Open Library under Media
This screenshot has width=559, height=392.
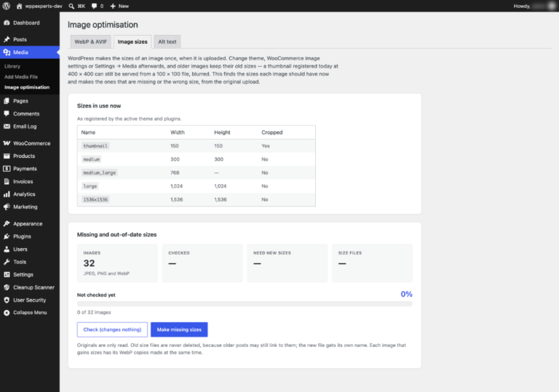tap(12, 66)
